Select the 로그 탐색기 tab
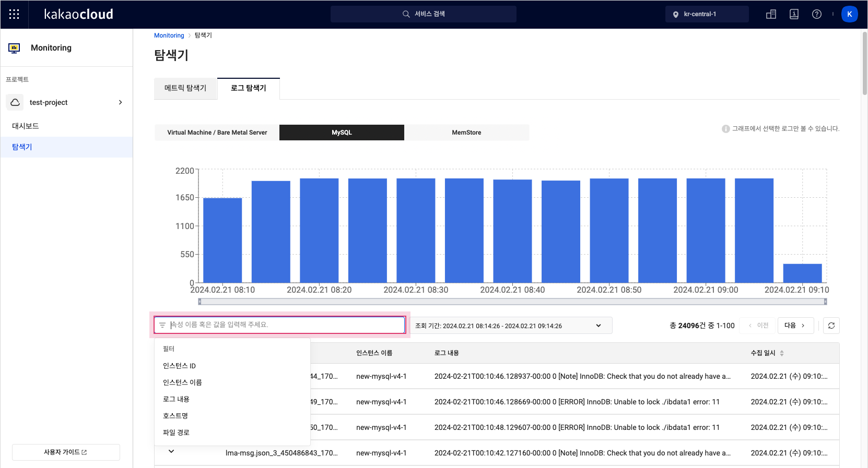This screenshot has height=468, width=868. (249, 88)
